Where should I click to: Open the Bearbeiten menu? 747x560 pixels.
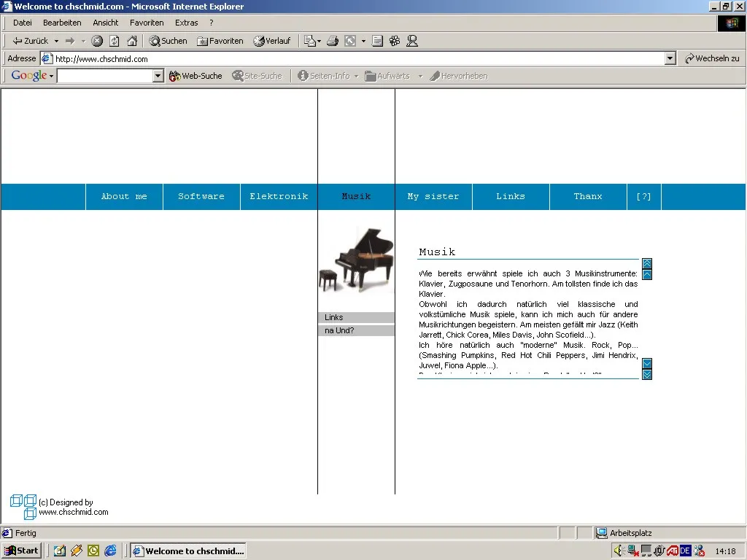(x=62, y=23)
